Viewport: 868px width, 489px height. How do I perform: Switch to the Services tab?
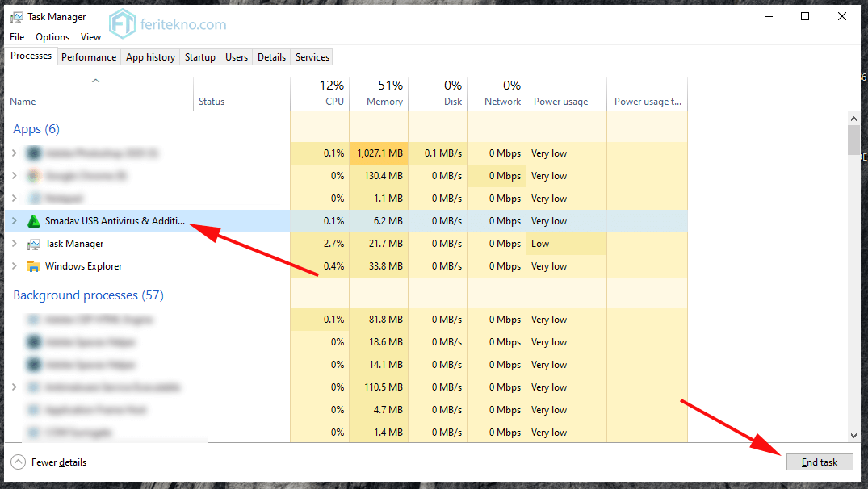[x=312, y=57]
